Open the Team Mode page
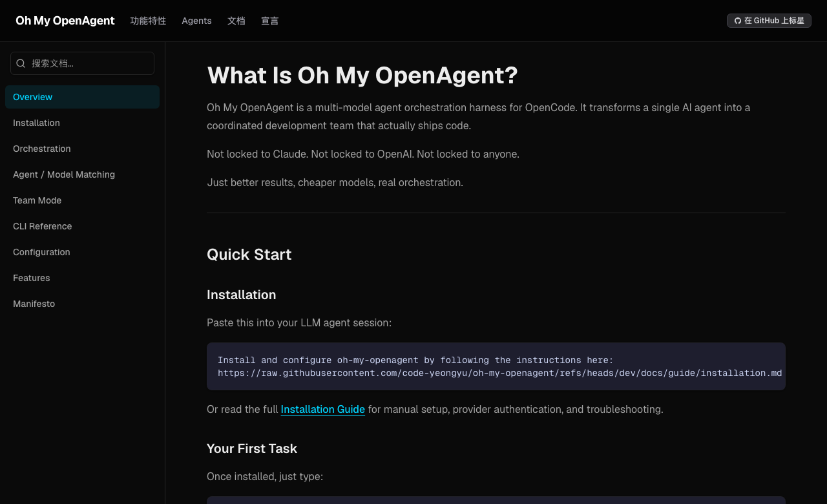The image size is (827, 504). point(82,200)
